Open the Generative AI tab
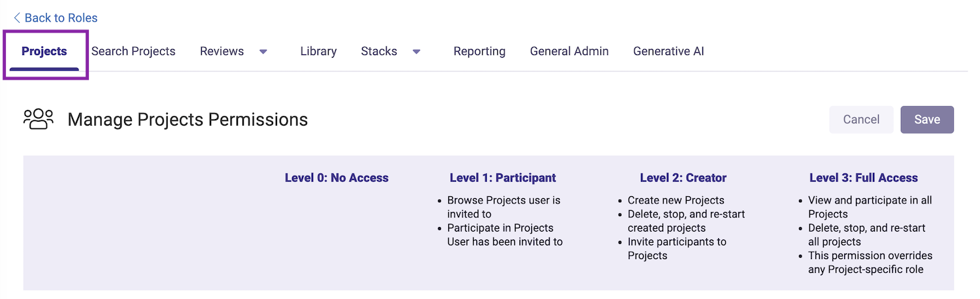Viewport: 980px width, 299px height. pos(668,51)
